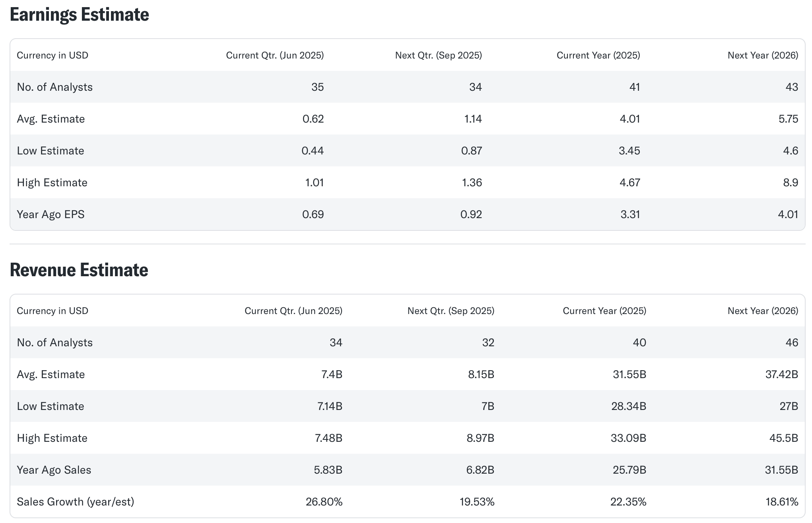Click the earnings Avg. Estimate row label
The height and width of the screenshot is (523, 812).
pos(51,119)
